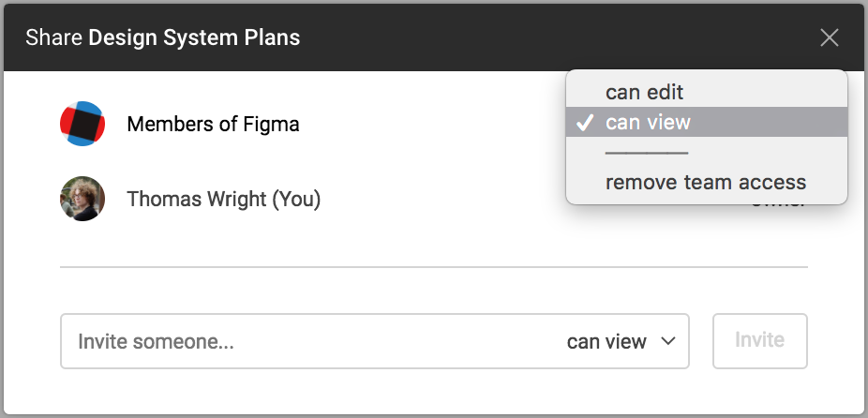
Task: Click the "Thomas Wright (You)" name
Action: pos(223,199)
